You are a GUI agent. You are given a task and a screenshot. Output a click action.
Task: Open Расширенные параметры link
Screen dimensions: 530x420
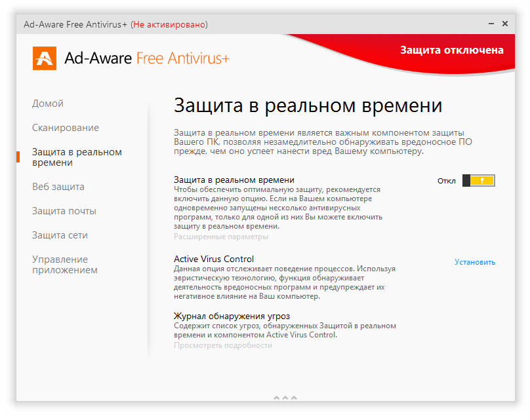pyautogui.click(x=221, y=237)
